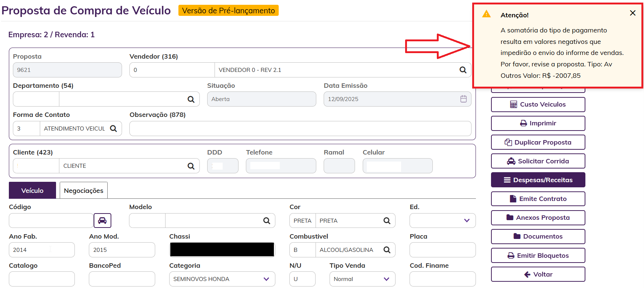Click the Cor search magnifier icon
The image size is (644, 288).
(x=387, y=221)
